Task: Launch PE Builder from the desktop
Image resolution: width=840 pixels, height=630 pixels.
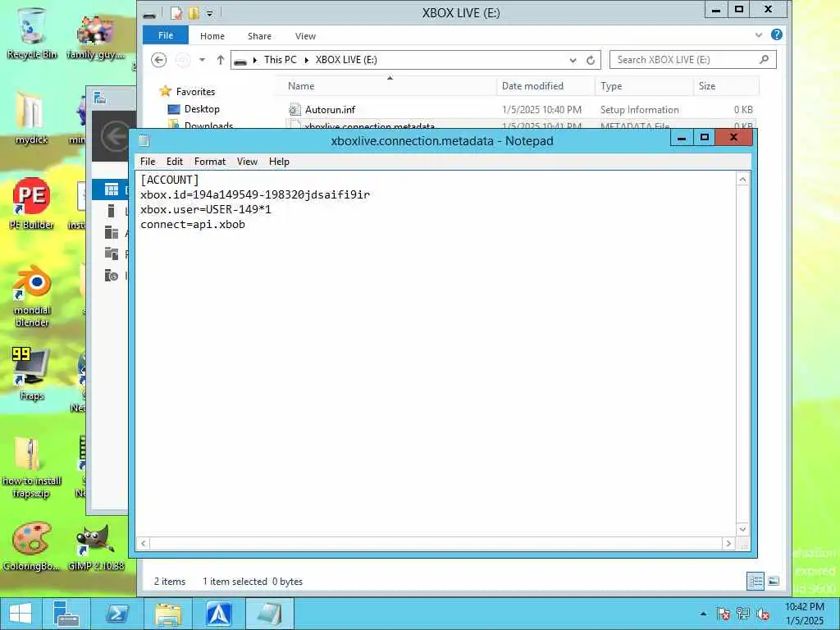Action: pyautogui.click(x=32, y=203)
